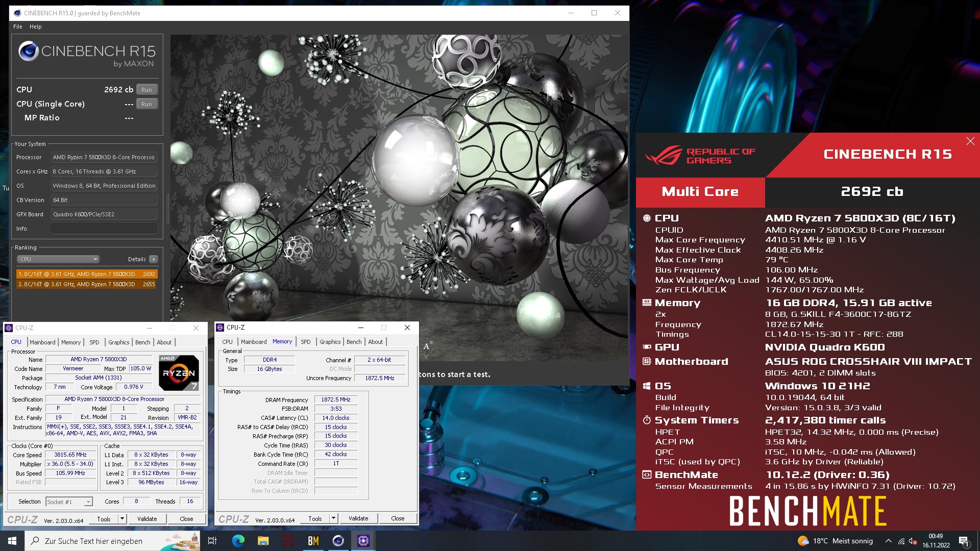
Task: Expand ranking Details arrow
Action: pos(153,259)
